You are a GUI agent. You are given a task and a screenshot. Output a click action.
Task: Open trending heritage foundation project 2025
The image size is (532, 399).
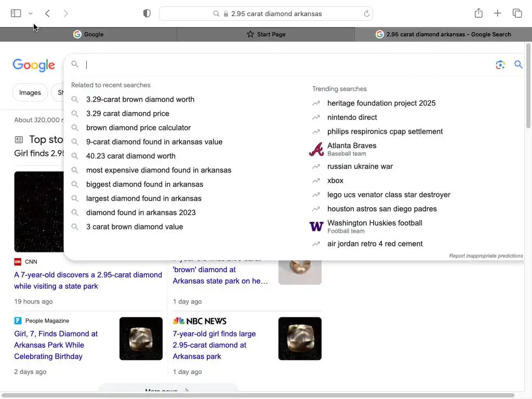381,103
